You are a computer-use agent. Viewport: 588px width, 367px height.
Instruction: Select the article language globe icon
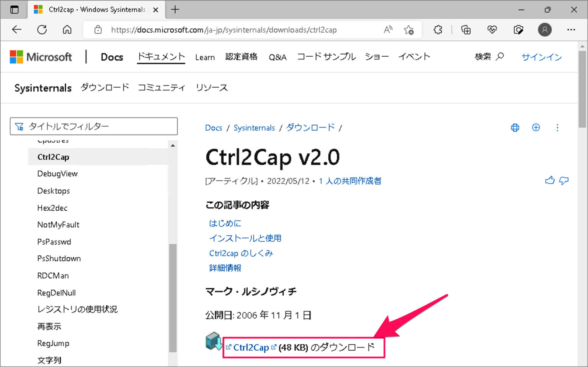click(x=515, y=128)
